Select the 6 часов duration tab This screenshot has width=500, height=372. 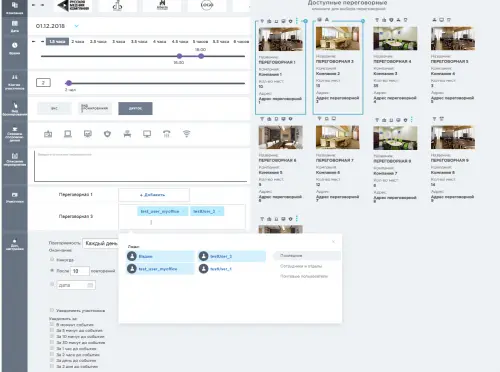pos(241,41)
